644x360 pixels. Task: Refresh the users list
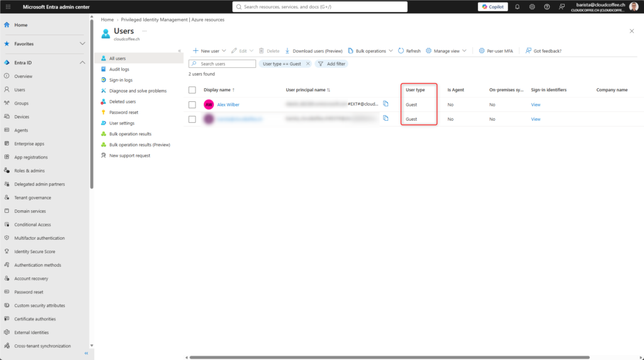409,51
